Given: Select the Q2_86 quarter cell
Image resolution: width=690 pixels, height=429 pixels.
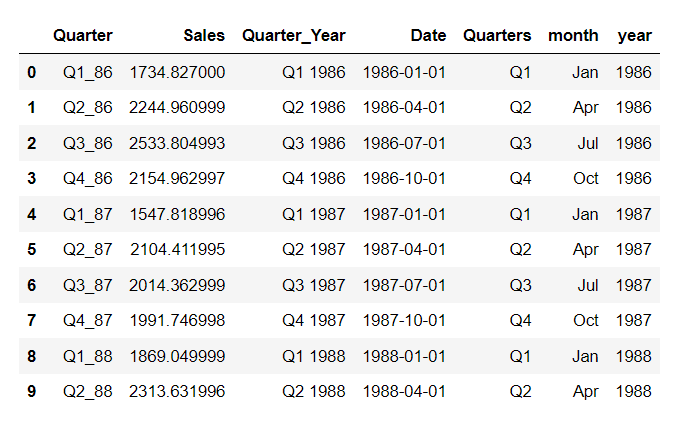Looking at the screenshot, I should [88, 108].
